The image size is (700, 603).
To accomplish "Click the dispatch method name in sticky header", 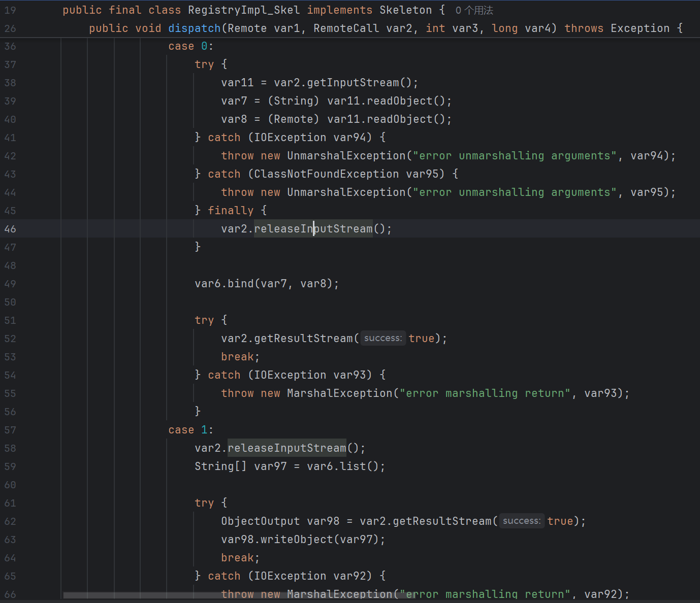I will pos(194,28).
